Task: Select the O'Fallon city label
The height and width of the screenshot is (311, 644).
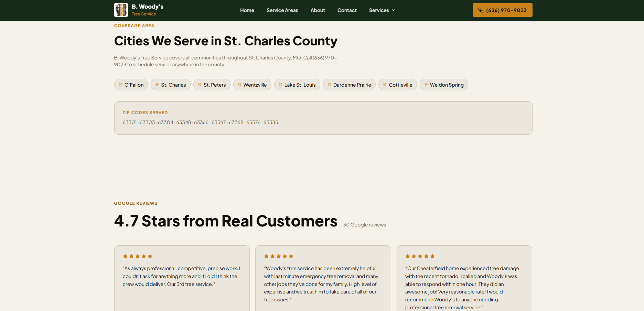Action: [134, 85]
